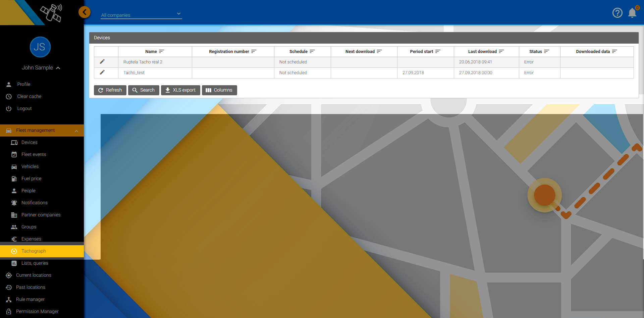Screen dimensions: 644x318
Task: Open the notifications bell icon
Action: click(632, 13)
